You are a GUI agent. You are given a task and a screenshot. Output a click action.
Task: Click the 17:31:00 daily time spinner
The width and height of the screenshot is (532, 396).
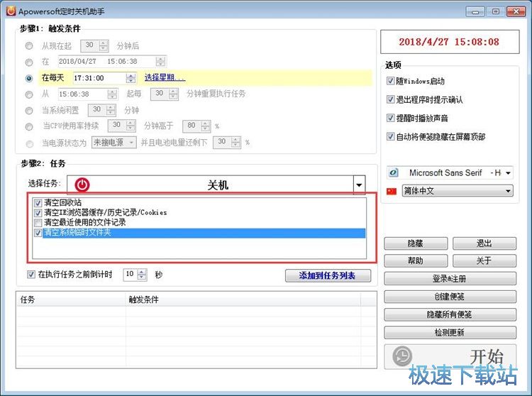coord(131,78)
